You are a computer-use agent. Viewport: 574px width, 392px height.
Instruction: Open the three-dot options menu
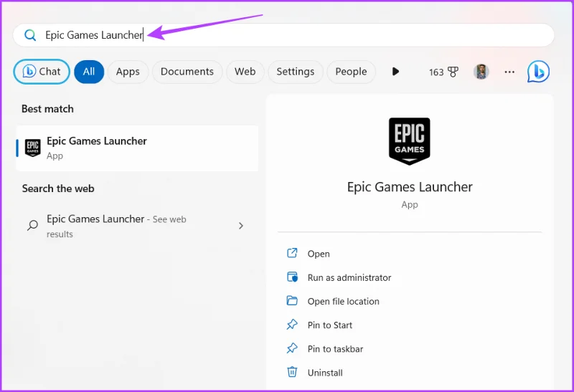[x=509, y=72]
